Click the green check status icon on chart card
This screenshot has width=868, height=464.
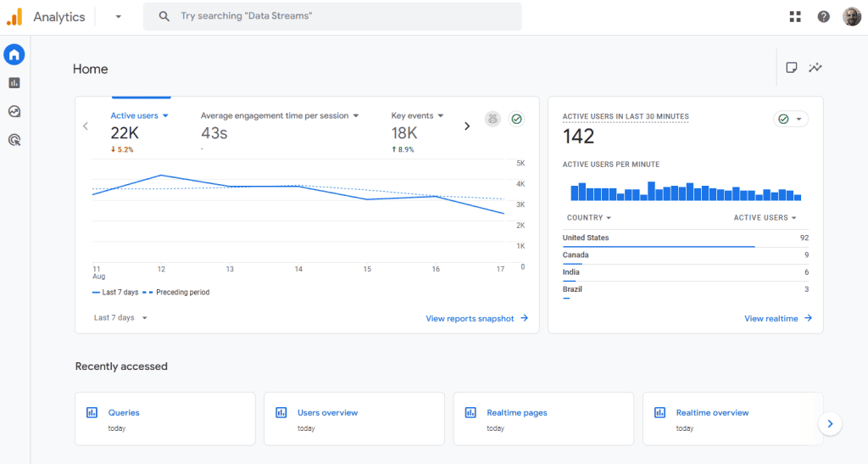[x=516, y=120]
